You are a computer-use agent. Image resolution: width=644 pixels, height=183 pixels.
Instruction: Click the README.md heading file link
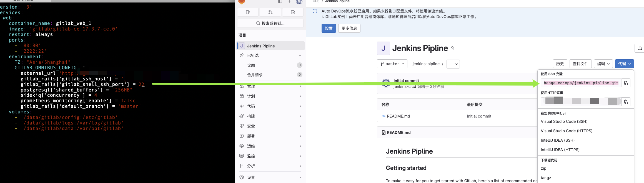tap(399, 133)
